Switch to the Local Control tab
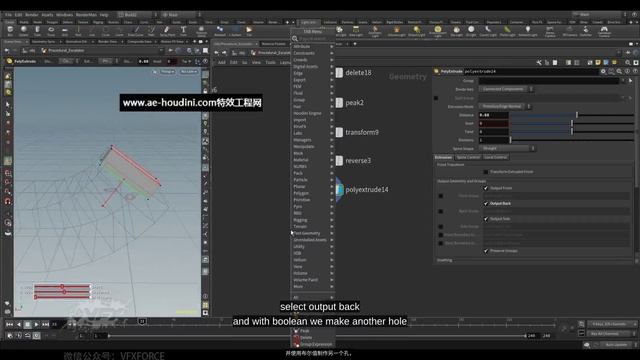The height and width of the screenshot is (360, 640). 496,157
